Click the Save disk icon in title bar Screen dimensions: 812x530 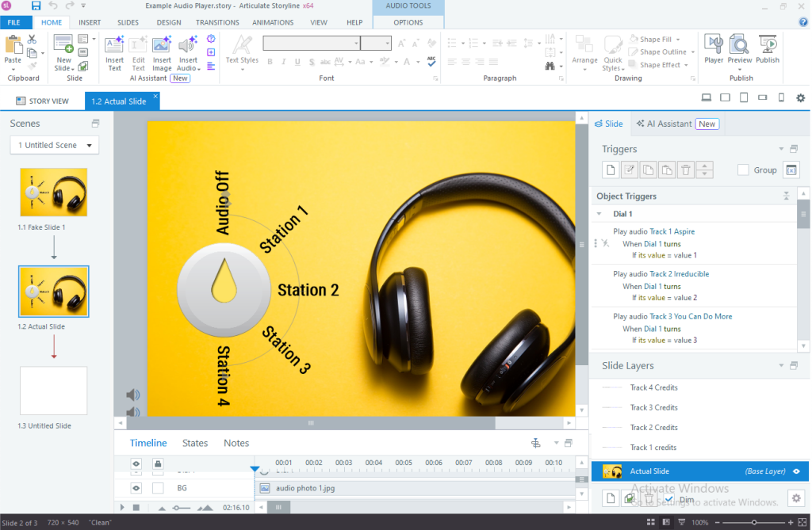(x=36, y=6)
